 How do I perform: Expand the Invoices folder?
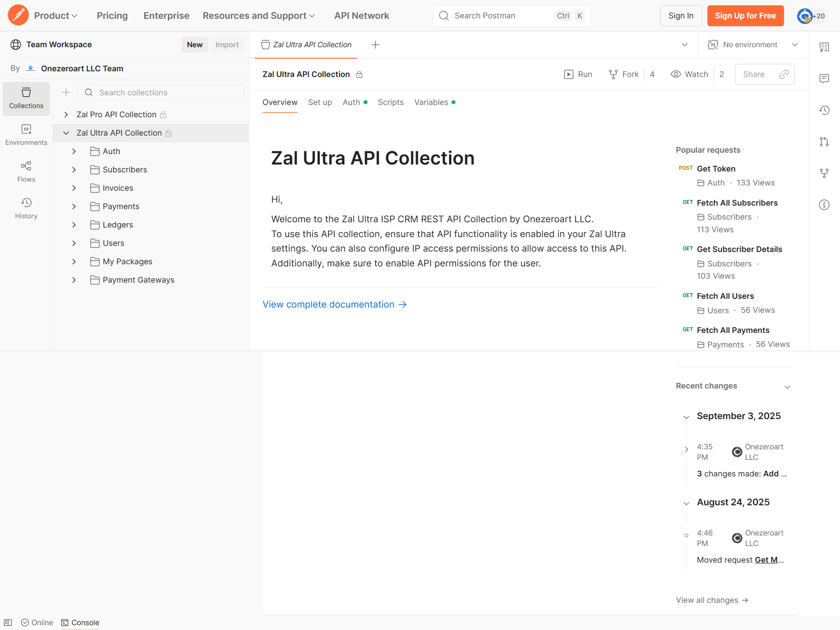click(74, 188)
